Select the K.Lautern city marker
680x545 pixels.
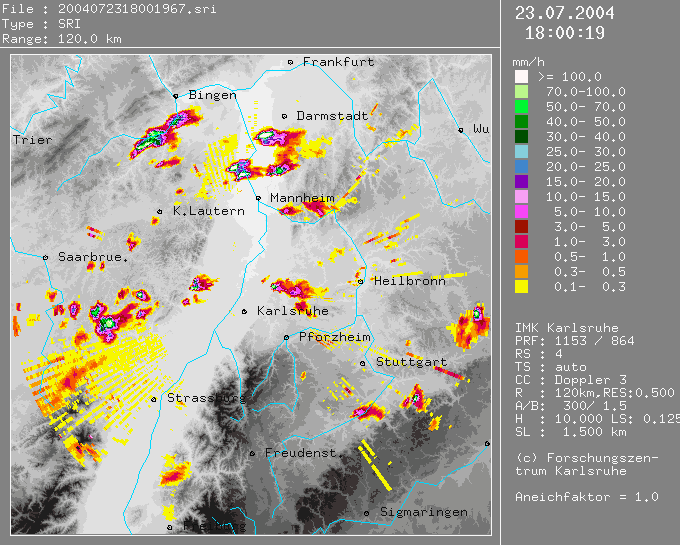point(160,211)
